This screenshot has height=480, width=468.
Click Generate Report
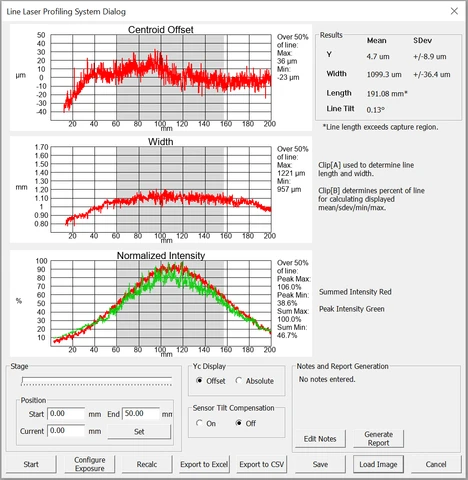[378, 439]
